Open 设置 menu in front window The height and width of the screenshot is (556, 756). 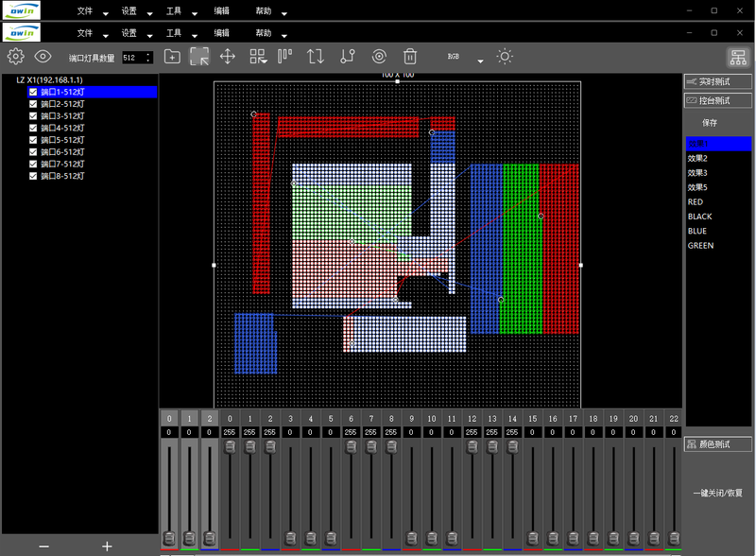(x=129, y=33)
